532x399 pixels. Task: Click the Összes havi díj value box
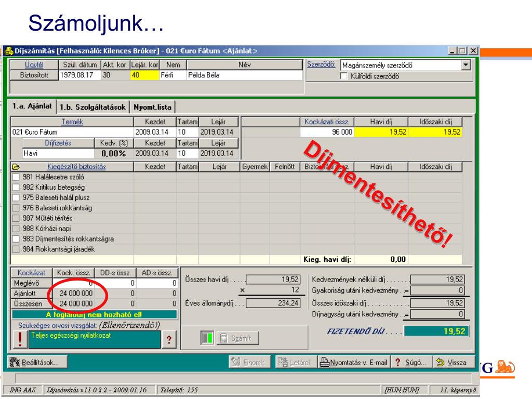pos(273,279)
